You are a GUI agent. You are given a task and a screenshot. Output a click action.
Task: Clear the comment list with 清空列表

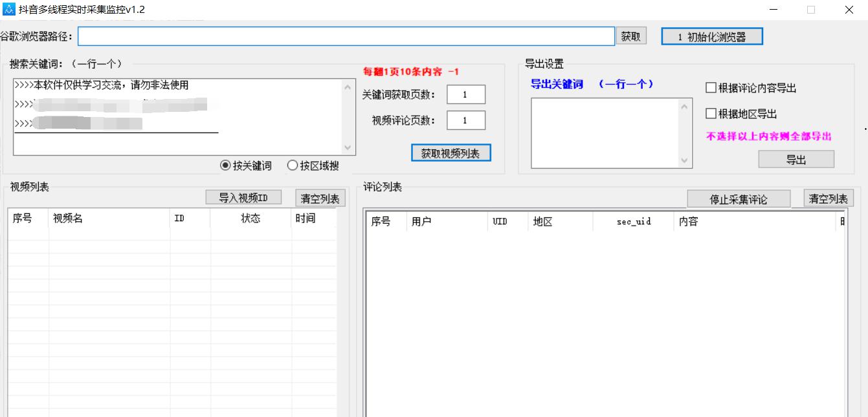point(828,198)
